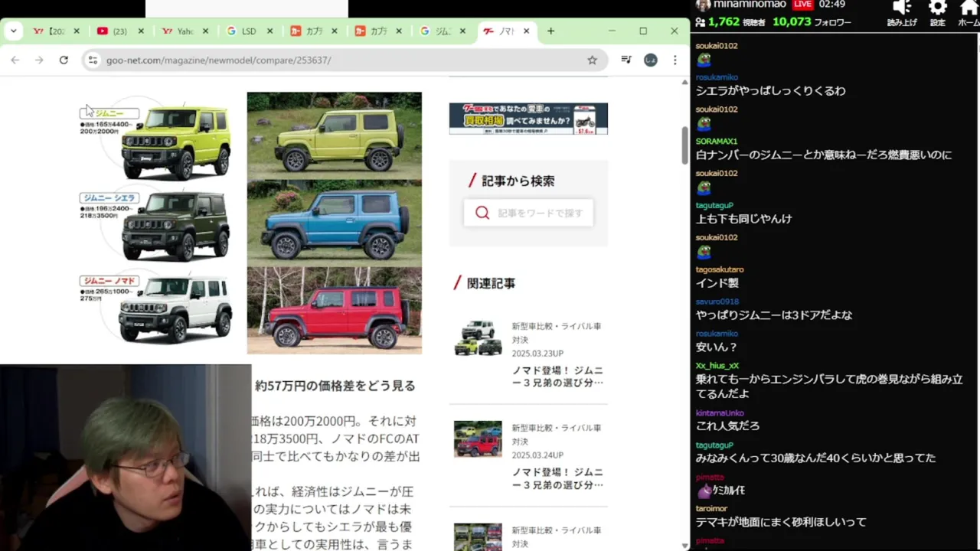Click the 記事から検索 heading
The height and width of the screenshot is (551, 980).
[518, 181]
